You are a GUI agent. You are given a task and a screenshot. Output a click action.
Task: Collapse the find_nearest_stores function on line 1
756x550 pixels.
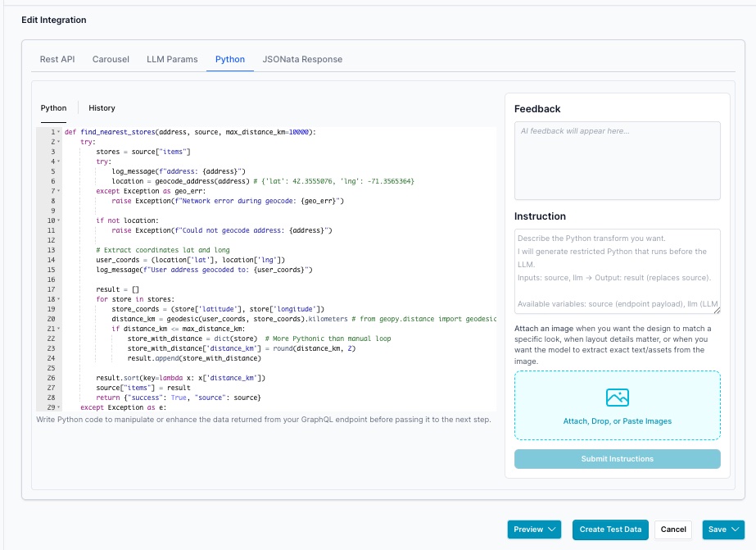pos(59,132)
